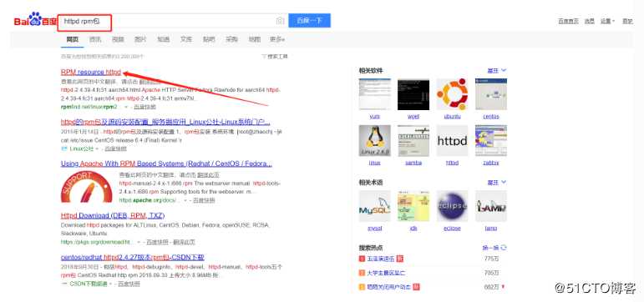This screenshot has height=302, width=644.
Task: Switch to the 采购 tab
Action: (231, 39)
